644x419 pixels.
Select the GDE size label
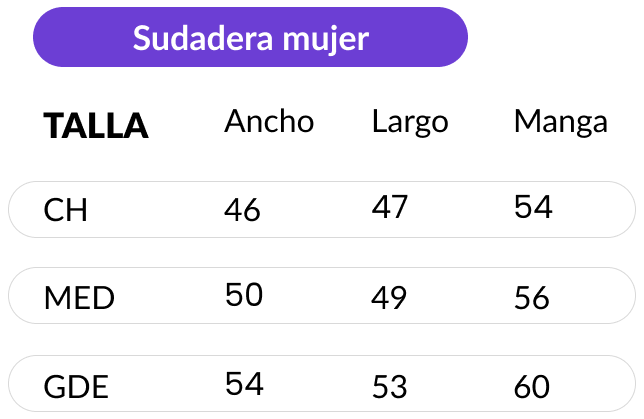tap(76, 387)
